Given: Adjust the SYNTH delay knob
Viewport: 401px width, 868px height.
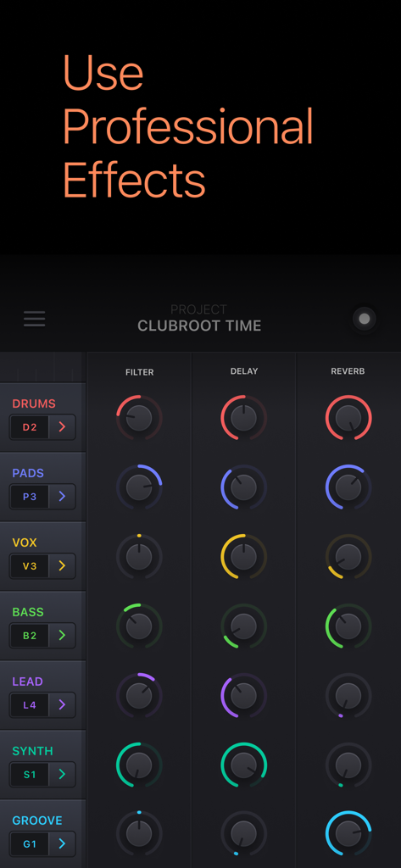Looking at the screenshot, I should click(x=243, y=765).
